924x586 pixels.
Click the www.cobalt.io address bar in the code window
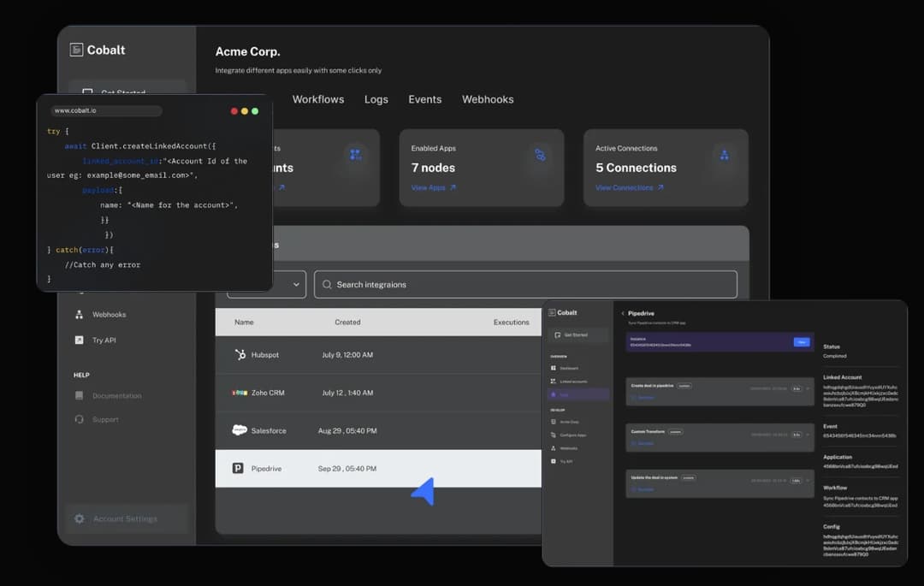coord(106,110)
